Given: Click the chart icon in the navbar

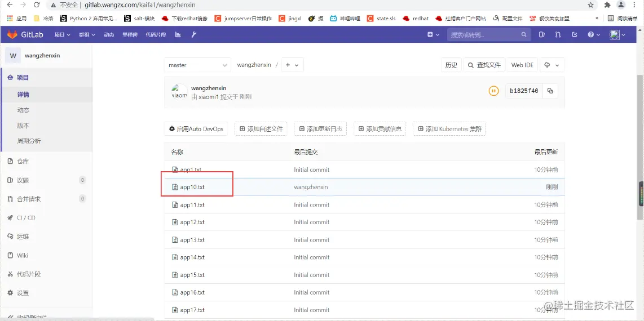Looking at the screenshot, I should click(178, 35).
